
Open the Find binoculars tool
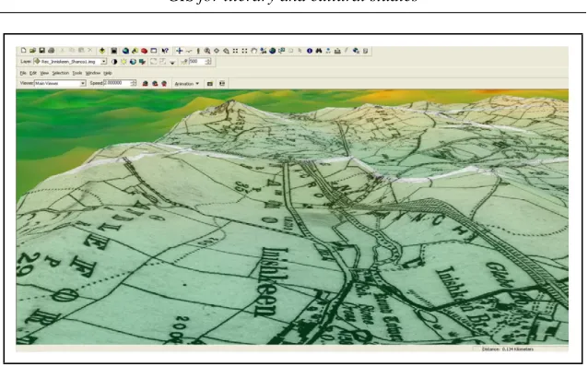tap(319, 51)
